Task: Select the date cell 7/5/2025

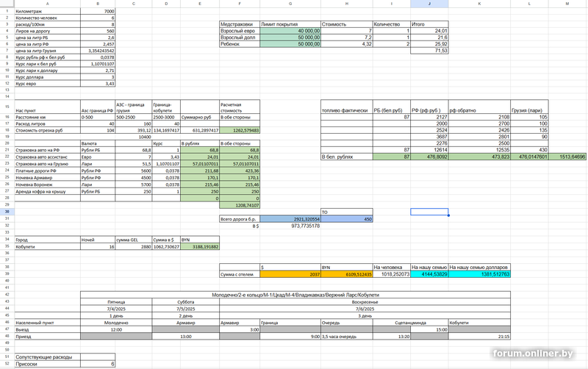Action: tap(186, 309)
